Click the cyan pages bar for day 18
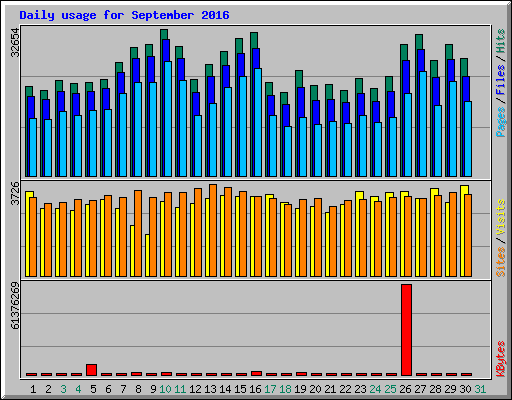Viewport: 512px width, 400px height. [288, 152]
